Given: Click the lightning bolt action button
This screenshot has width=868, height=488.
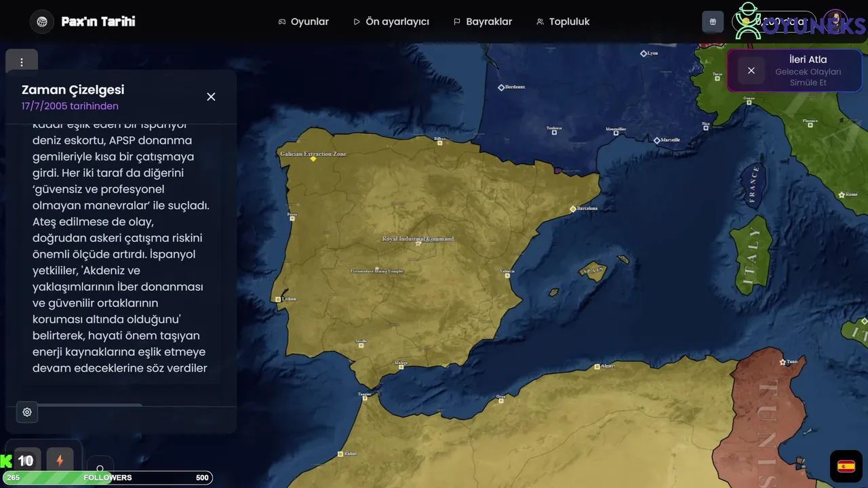Looking at the screenshot, I should [x=60, y=461].
